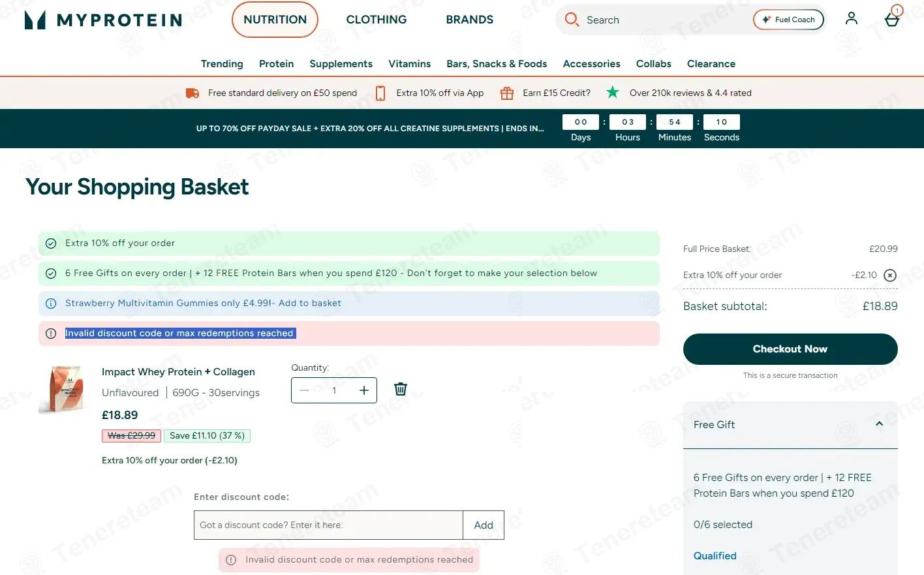Viewport: 924px width, 575px height.
Task: Click the delivery truck icon
Action: coord(192,93)
